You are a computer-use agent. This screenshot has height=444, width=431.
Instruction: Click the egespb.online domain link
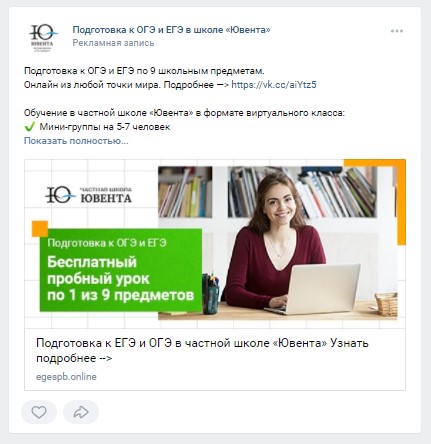coord(66,377)
